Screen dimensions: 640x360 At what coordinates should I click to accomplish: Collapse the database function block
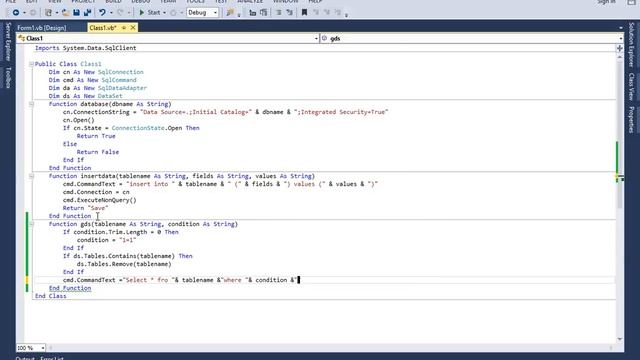(x=31, y=104)
